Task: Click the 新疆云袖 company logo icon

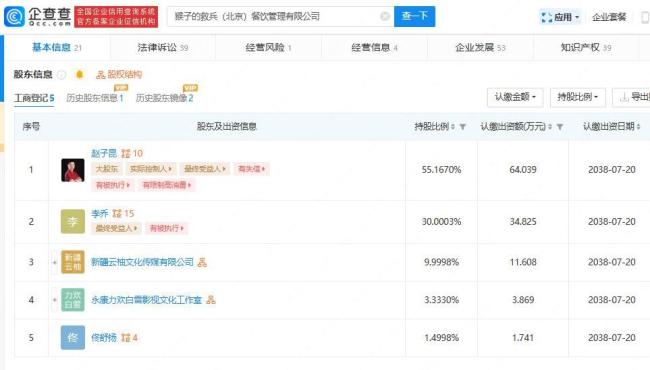Action: pyautogui.click(x=73, y=262)
